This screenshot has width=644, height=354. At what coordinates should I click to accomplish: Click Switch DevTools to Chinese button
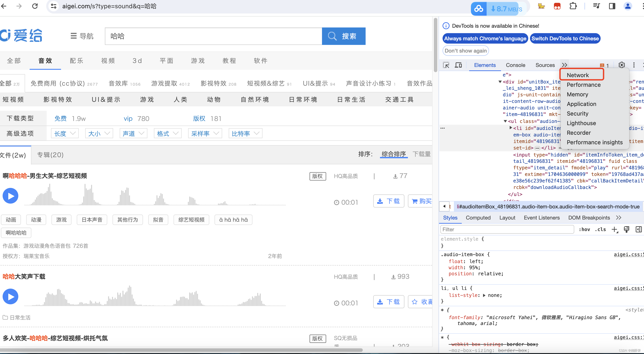click(565, 39)
